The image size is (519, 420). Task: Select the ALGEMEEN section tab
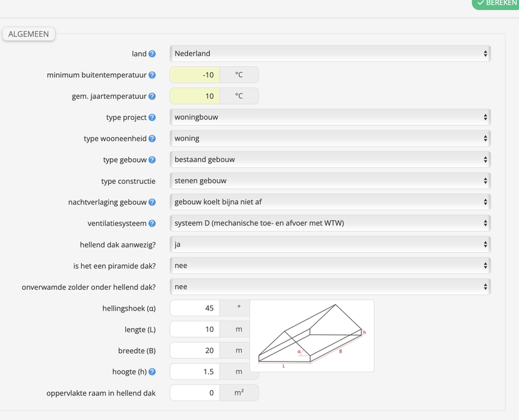(29, 34)
